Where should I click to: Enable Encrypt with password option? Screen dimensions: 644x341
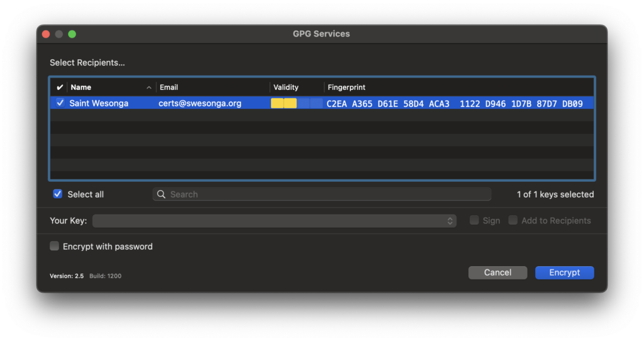[x=55, y=247]
